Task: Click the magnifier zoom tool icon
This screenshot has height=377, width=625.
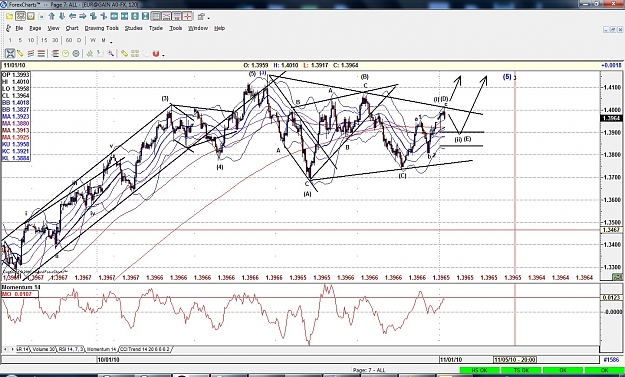Action: point(111,53)
